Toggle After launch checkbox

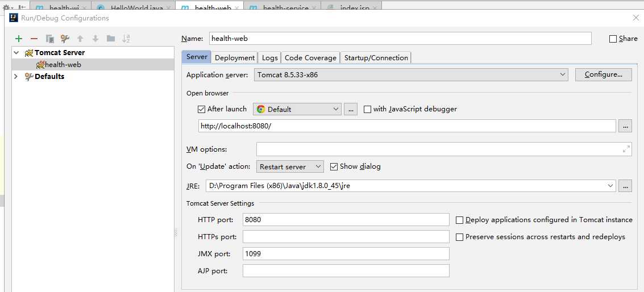point(201,109)
